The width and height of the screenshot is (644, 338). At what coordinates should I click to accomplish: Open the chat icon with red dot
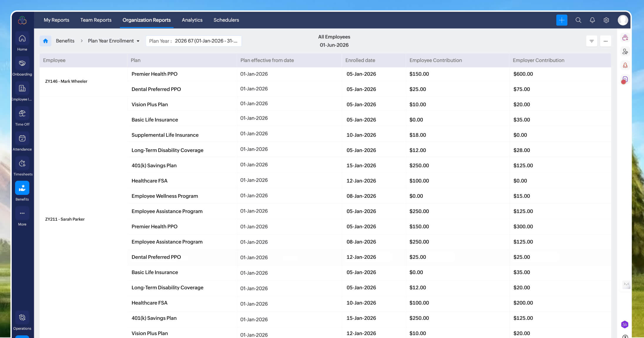(x=625, y=80)
